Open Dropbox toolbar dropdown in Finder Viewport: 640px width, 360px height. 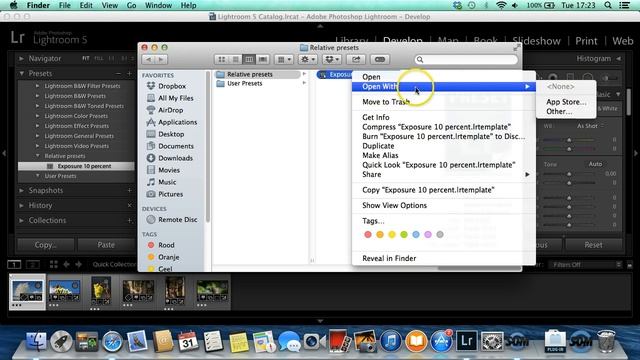pos(331,60)
